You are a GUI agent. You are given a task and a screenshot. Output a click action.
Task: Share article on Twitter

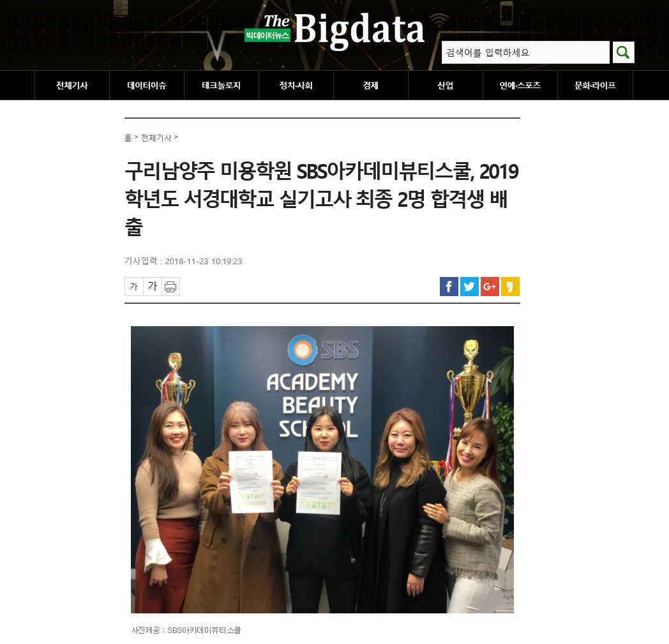[469, 287]
